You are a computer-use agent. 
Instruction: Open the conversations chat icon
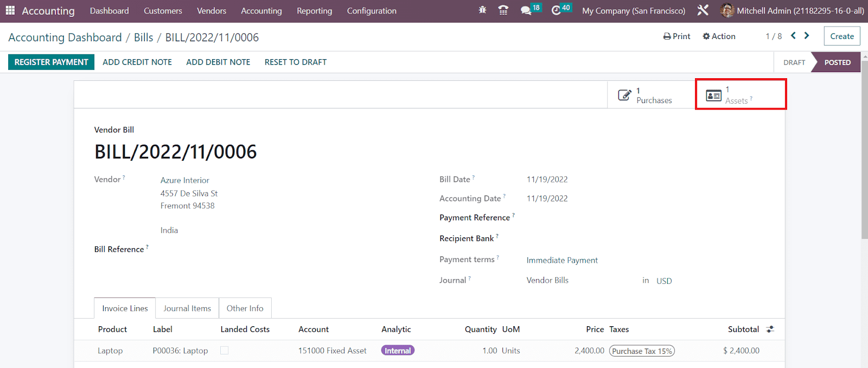[x=526, y=10]
